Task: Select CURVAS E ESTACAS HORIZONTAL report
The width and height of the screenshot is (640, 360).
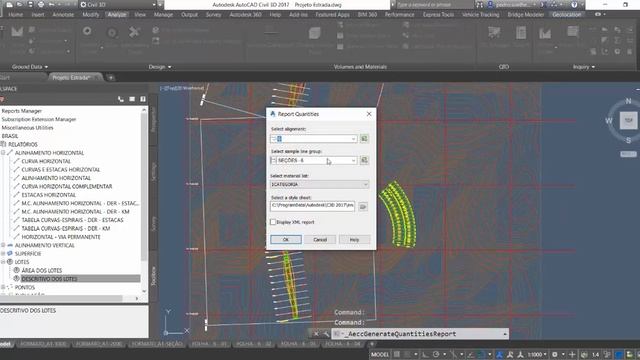Action: click(61, 170)
